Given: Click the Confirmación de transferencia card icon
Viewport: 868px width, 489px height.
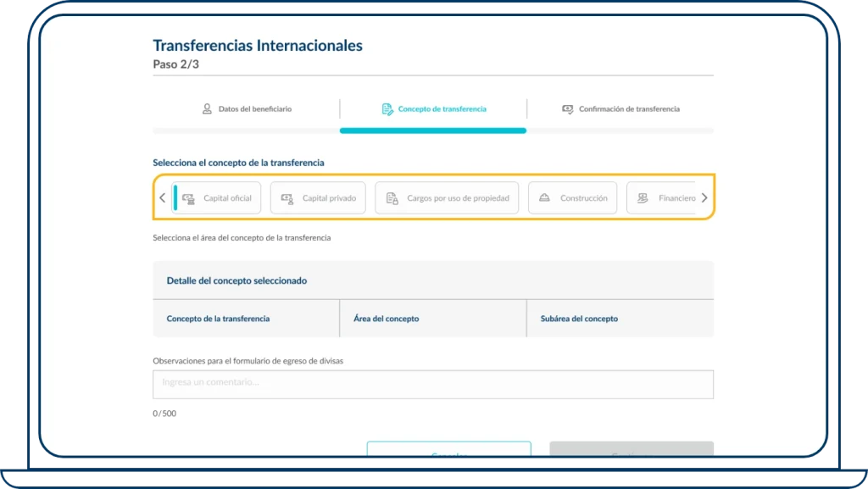Looking at the screenshot, I should click(567, 108).
